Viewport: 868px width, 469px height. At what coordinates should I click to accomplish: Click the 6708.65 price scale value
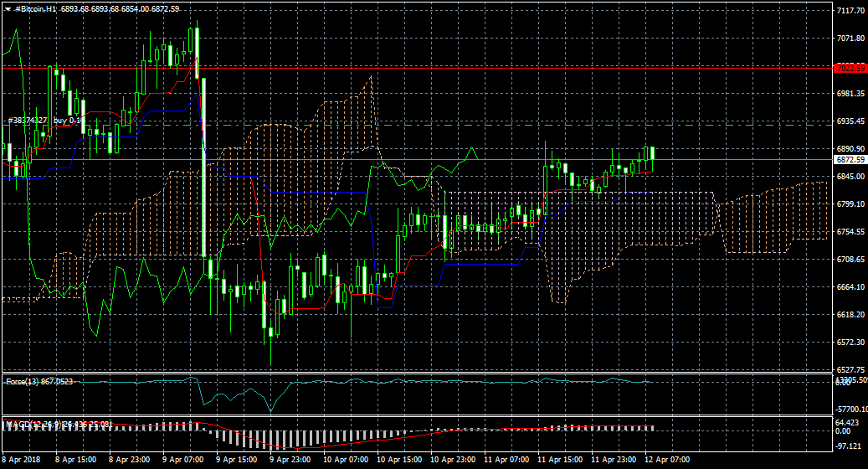(x=850, y=260)
